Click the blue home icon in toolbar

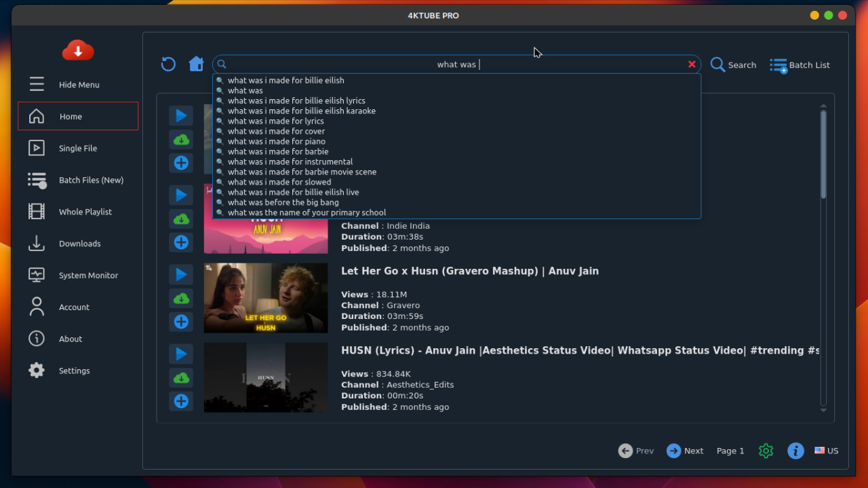point(196,64)
